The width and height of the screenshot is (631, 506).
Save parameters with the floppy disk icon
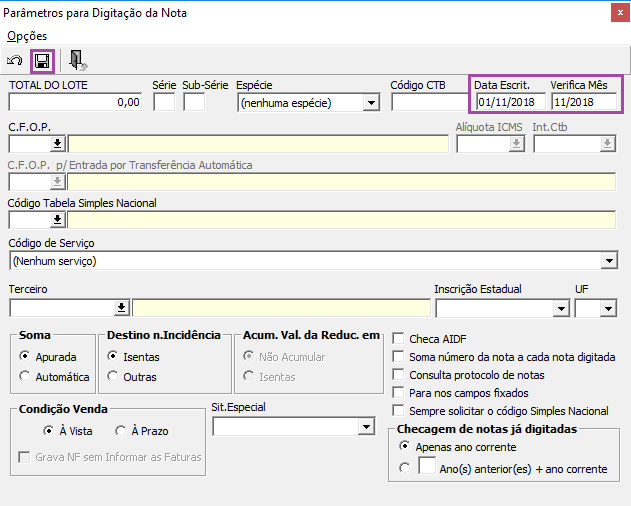pos(43,62)
